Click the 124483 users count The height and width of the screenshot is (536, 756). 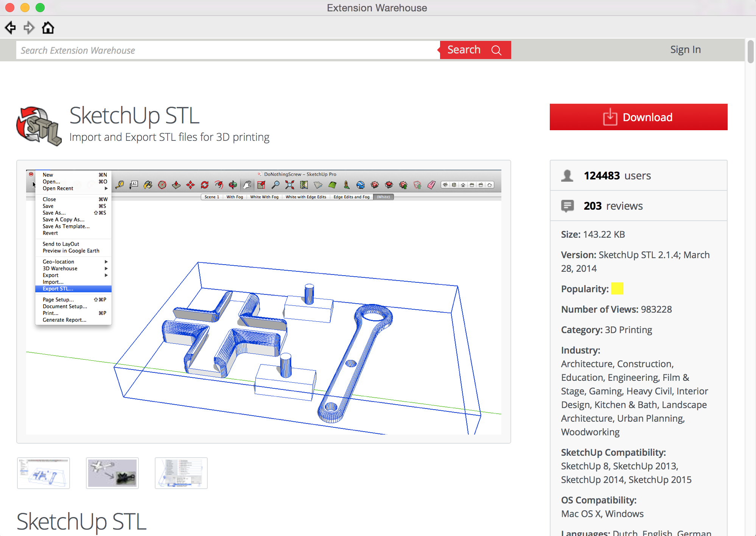tap(617, 176)
